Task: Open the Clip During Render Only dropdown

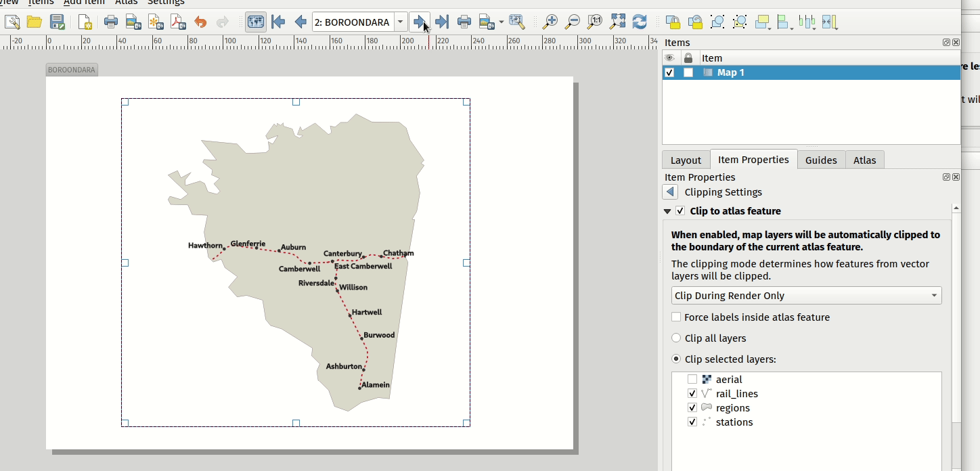Action: click(806, 296)
